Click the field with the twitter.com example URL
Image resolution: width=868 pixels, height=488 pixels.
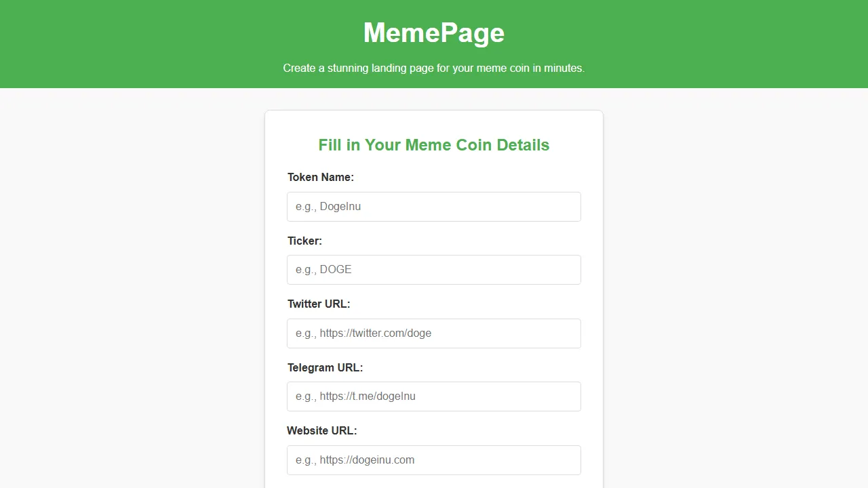(433, 333)
